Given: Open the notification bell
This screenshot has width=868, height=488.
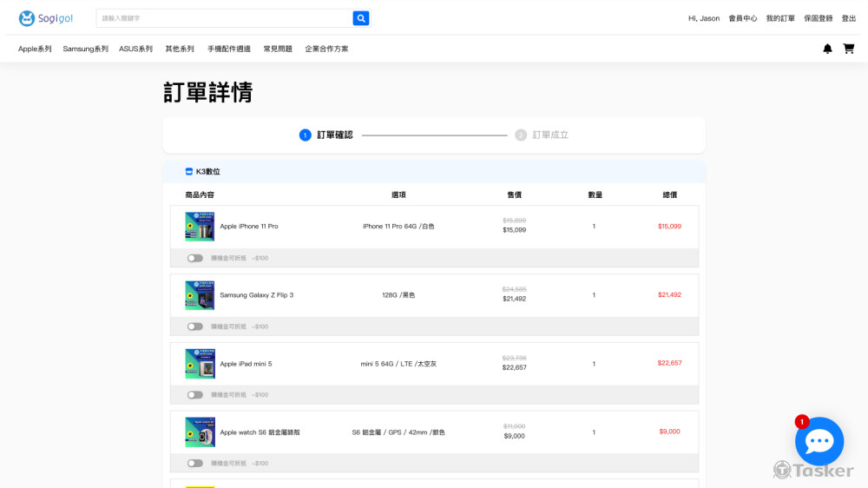Looking at the screenshot, I should pos(827,49).
